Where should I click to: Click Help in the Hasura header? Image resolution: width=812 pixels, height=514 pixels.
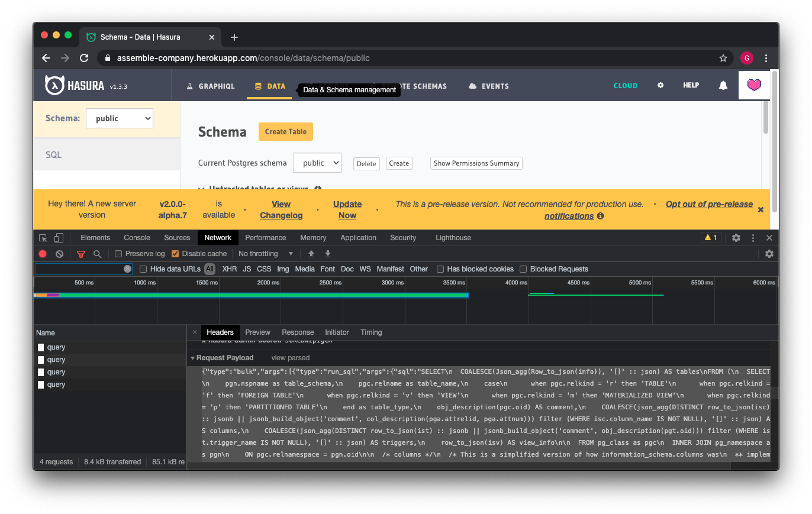(x=691, y=85)
